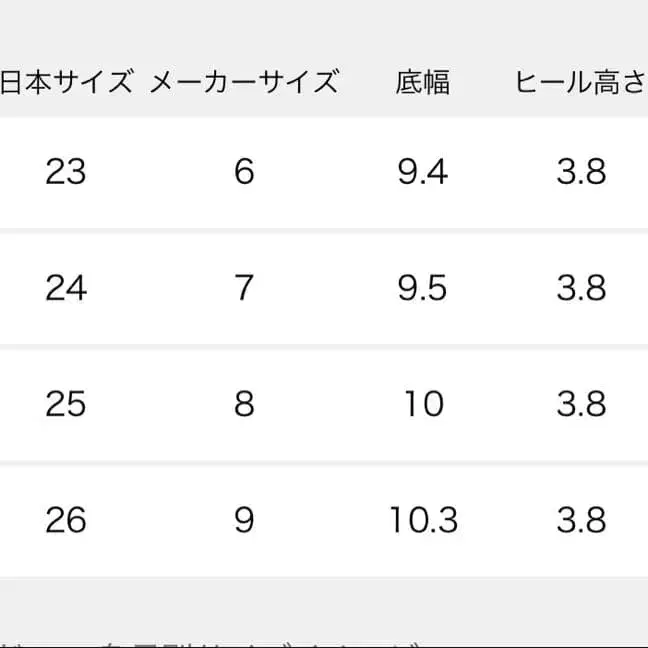Select Japan size 26 cell

pos(66,521)
